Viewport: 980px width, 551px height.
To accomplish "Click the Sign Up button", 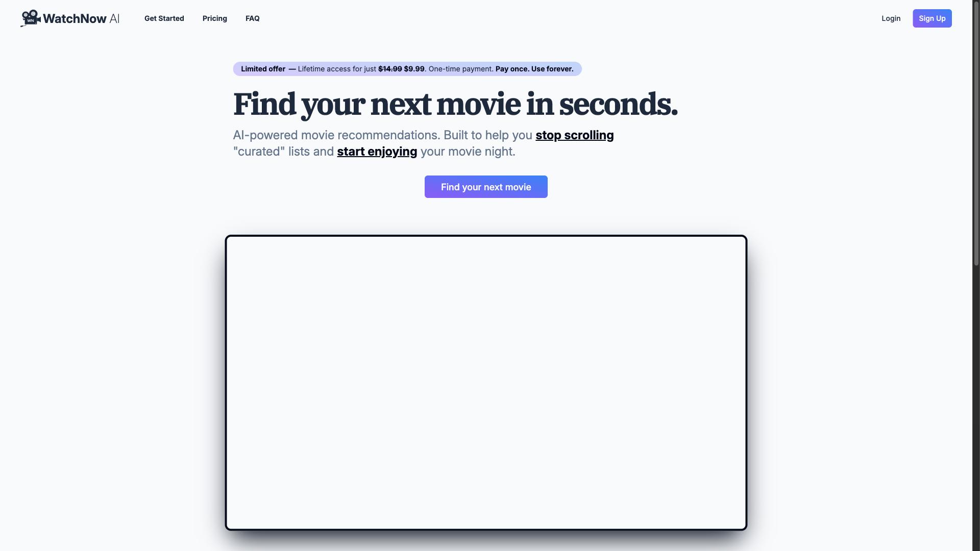I will [932, 18].
